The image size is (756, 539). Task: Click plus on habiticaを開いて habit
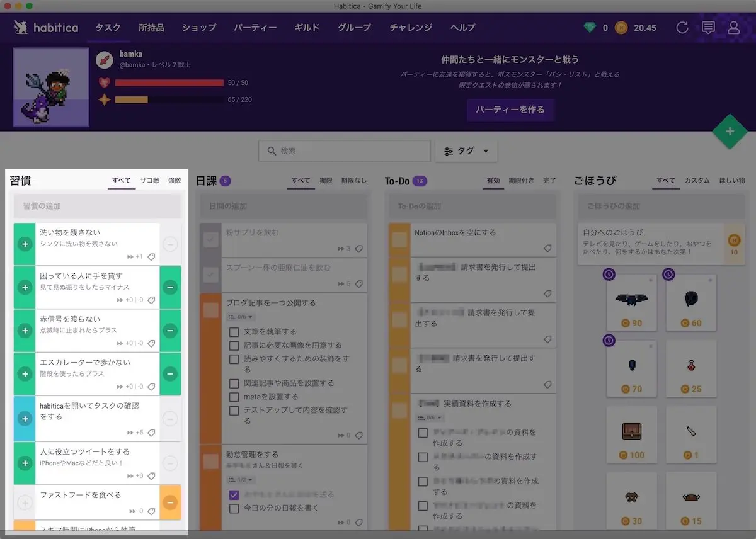click(25, 419)
